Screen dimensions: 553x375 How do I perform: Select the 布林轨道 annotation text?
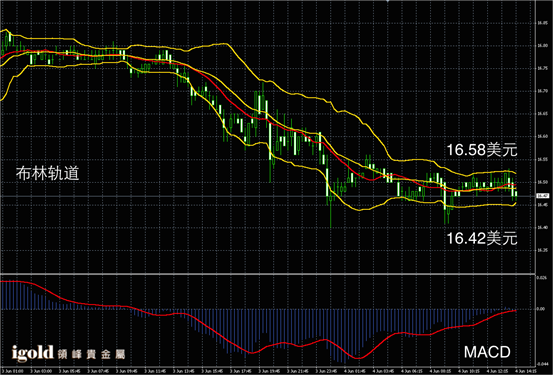coord(48,173)
